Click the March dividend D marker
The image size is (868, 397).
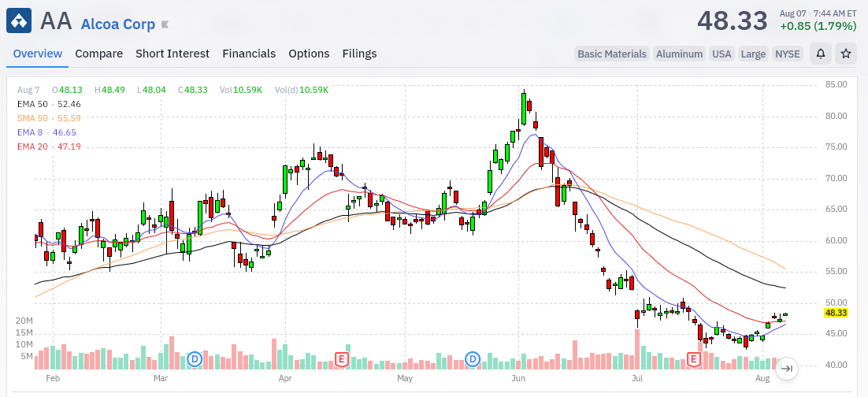[x=195, y=360]
